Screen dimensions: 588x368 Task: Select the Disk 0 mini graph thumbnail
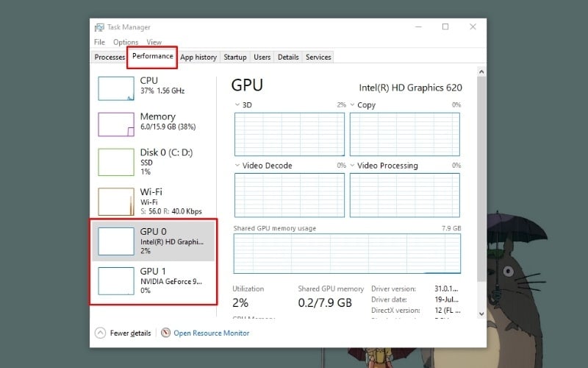click(x=116, y=162)
